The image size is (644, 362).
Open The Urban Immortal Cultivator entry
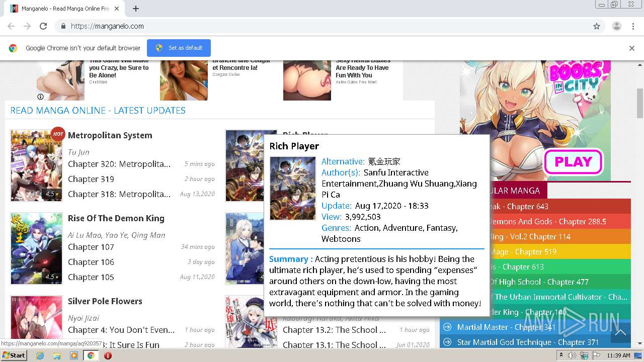(560, 297)
